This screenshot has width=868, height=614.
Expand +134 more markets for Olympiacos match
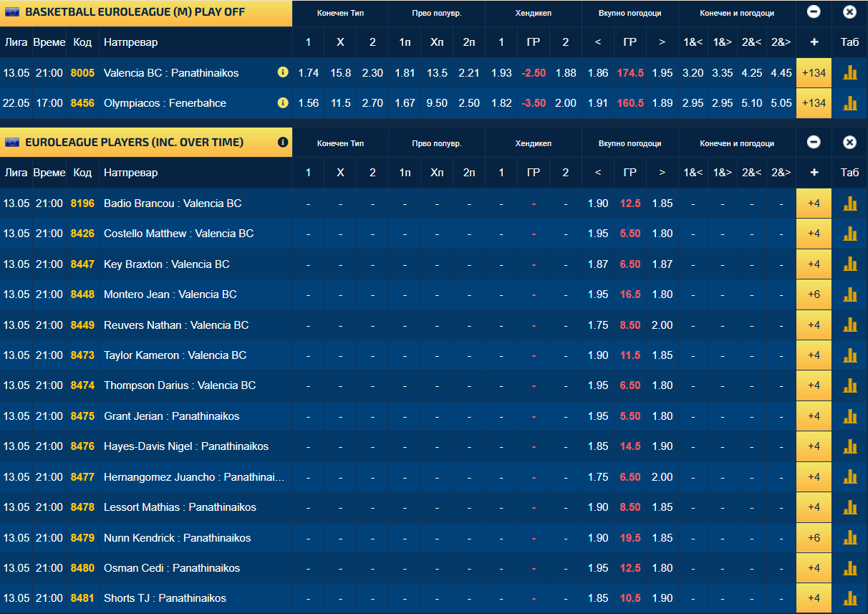814,103
